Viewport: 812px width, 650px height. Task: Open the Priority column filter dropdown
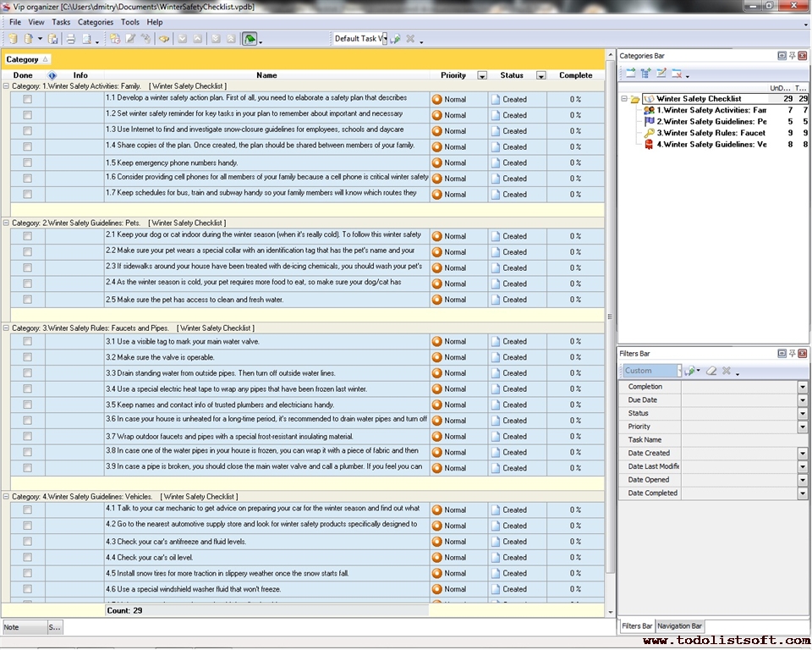(482, 75)
